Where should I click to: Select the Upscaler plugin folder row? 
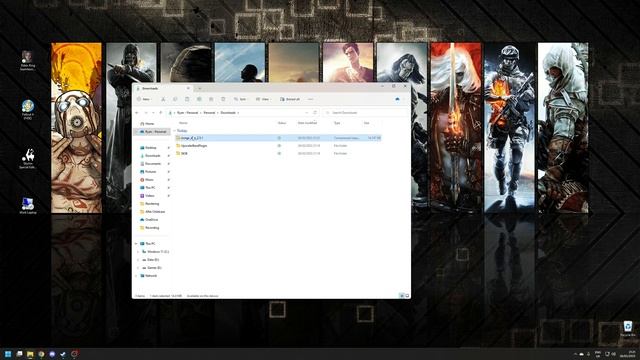coord(278,146)
